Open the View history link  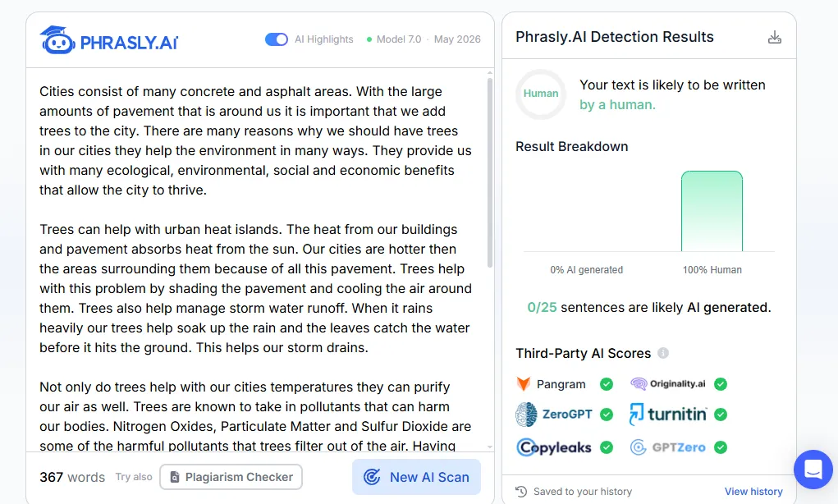click(x=753, y=491)
